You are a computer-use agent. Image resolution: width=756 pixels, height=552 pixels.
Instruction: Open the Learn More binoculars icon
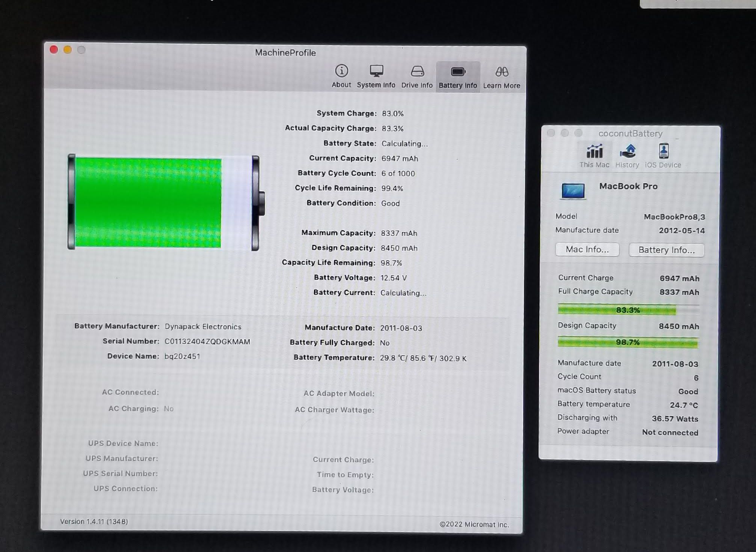501,77
